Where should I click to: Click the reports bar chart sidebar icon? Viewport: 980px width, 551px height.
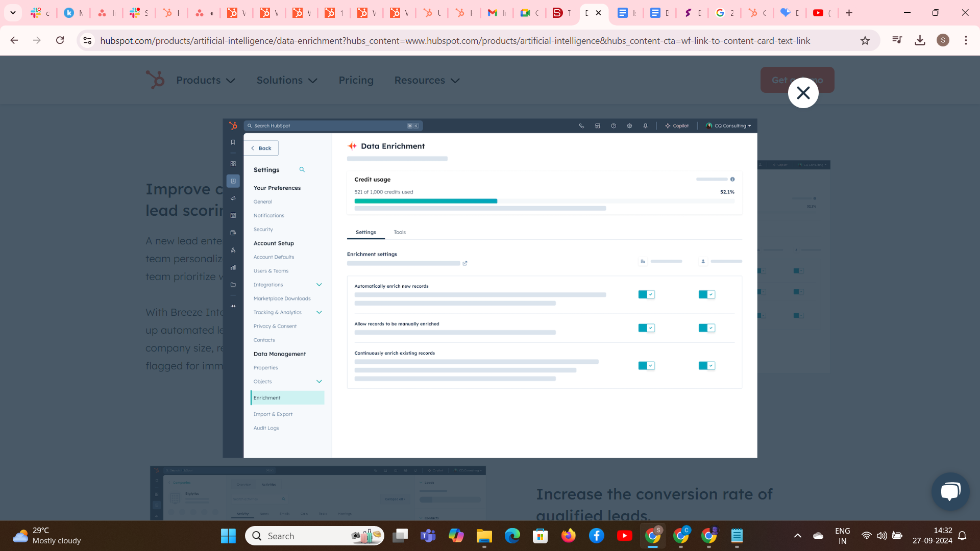point(233,267)
